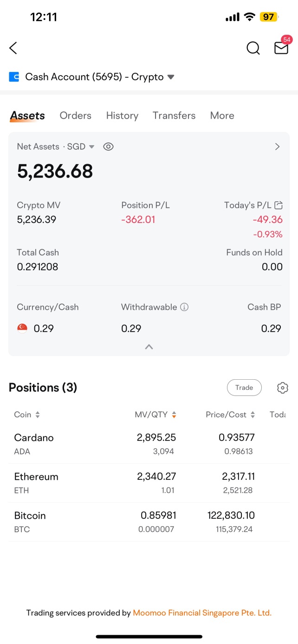Open the positions settings gear icon
298x644 pixels.
[283, 388]
